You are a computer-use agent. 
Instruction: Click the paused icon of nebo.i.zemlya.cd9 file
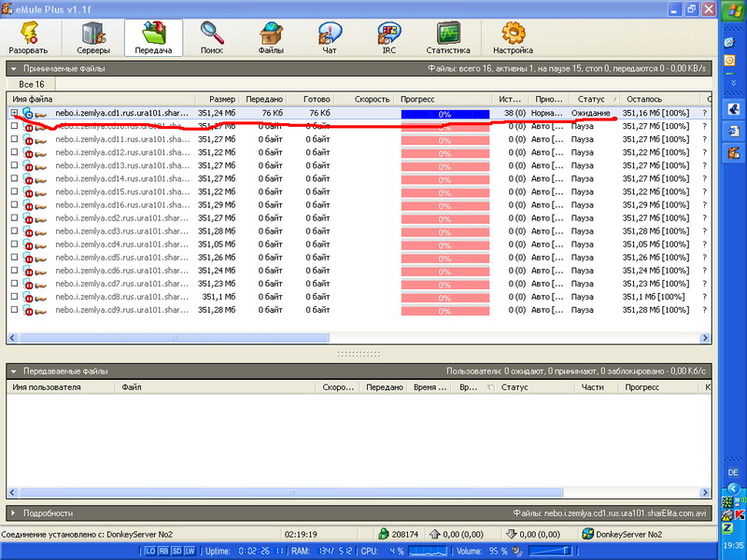click(x=28, y=311)
